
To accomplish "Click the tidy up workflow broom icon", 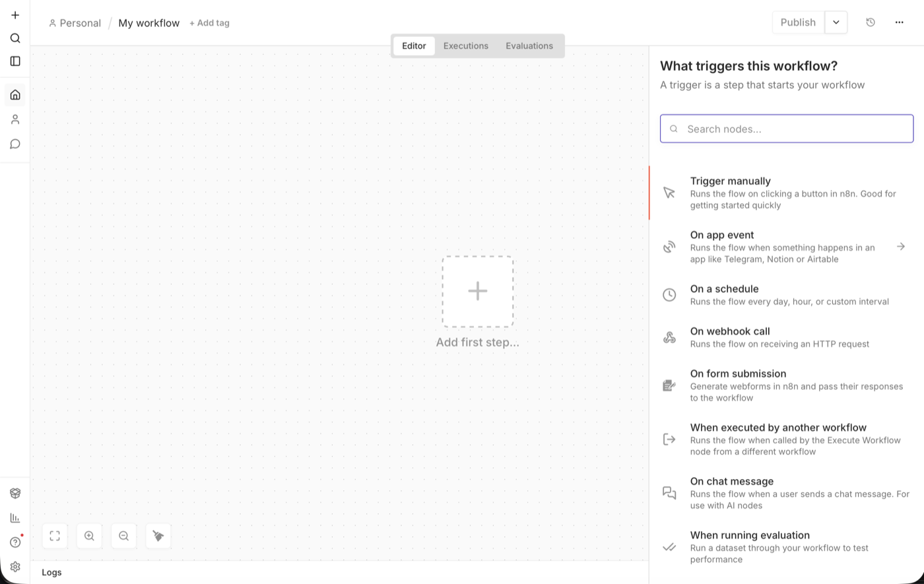I will click(158, 536).
